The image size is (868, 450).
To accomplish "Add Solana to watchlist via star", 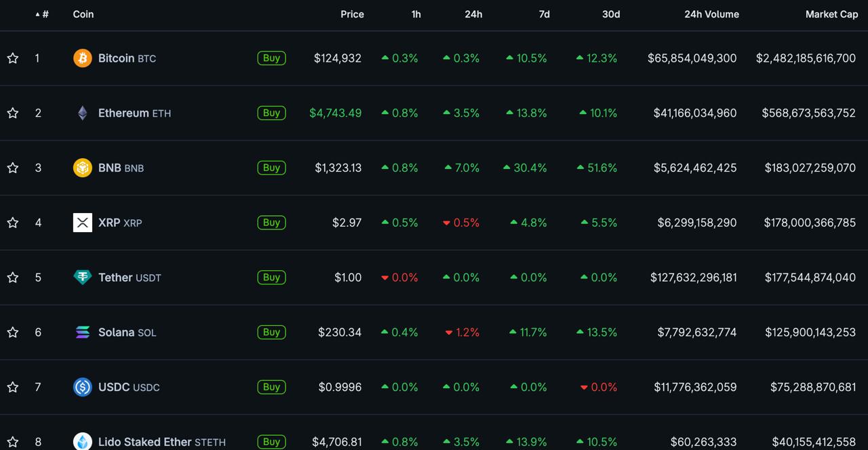I will click(13, 332).
